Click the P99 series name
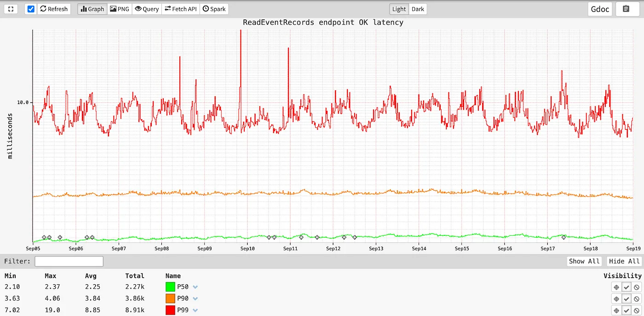 tap(183, 310)
